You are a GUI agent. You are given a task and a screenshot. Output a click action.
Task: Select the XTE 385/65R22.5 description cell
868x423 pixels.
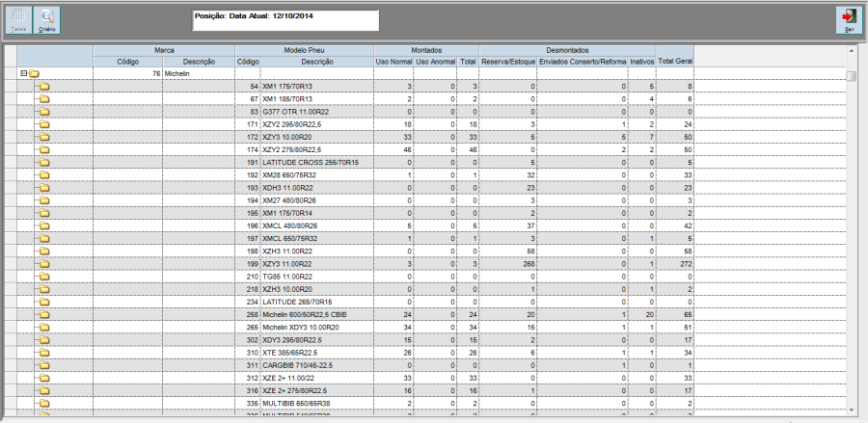coord(317,353)
